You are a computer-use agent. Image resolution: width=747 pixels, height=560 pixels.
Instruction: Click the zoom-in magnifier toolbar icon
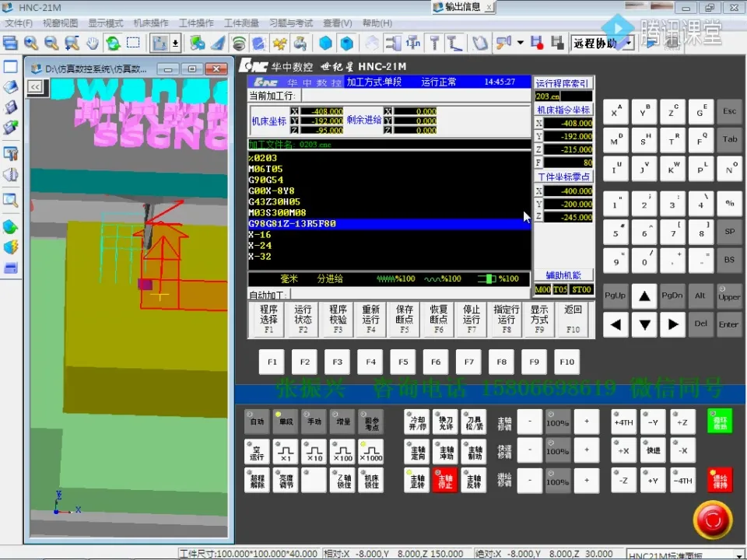[30, 43]
